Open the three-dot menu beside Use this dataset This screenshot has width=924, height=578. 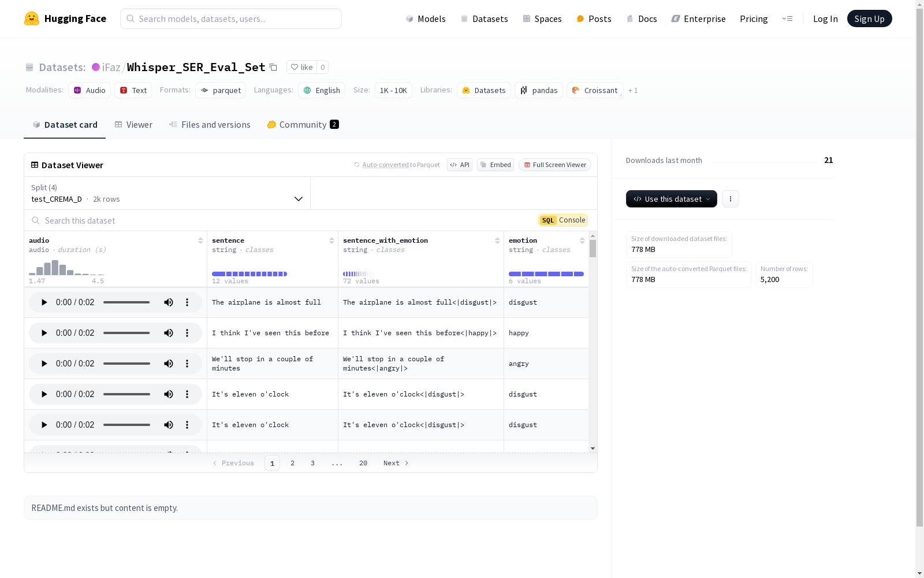[731, 199]
